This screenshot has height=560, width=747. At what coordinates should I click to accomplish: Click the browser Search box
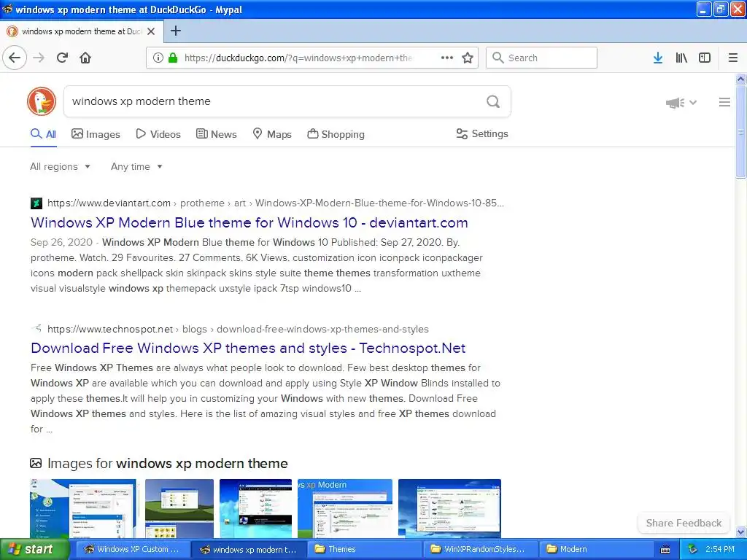point(542,58)
